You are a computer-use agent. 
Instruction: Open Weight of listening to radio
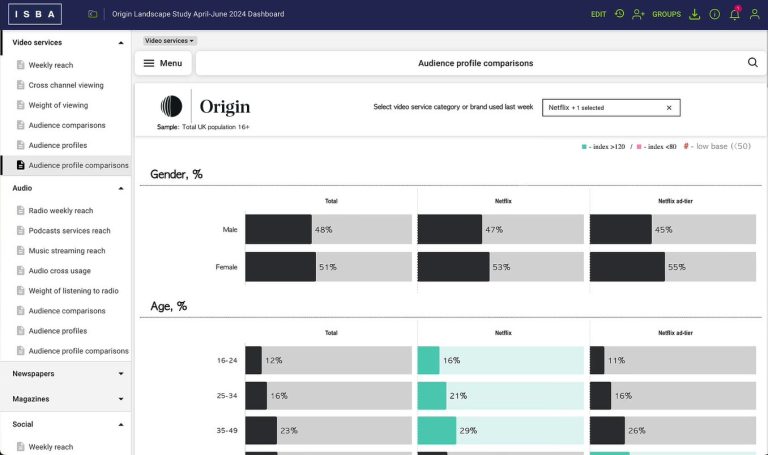(x=73, y=291)
